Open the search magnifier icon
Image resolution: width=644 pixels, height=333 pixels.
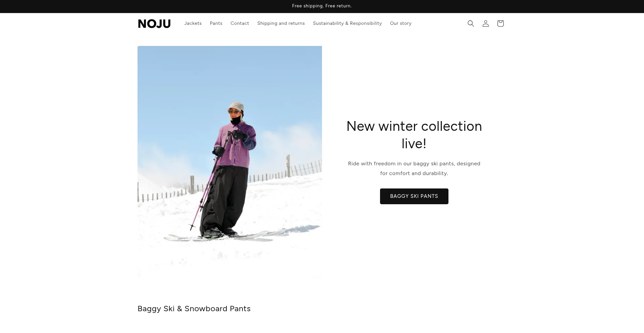click(x=471, y=23)
